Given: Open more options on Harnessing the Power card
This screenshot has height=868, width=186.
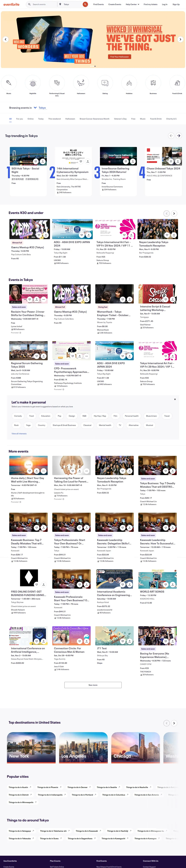Looking at the screenshot, I should tap(87, 471).
